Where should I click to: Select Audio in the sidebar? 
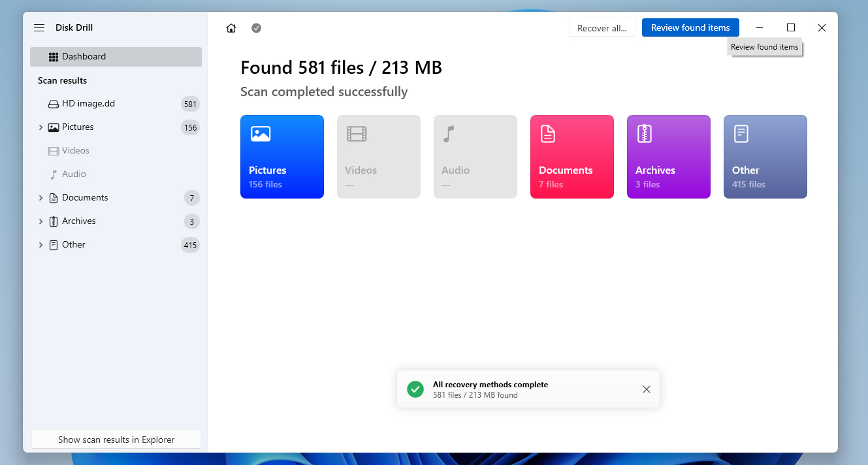(116, 174)
